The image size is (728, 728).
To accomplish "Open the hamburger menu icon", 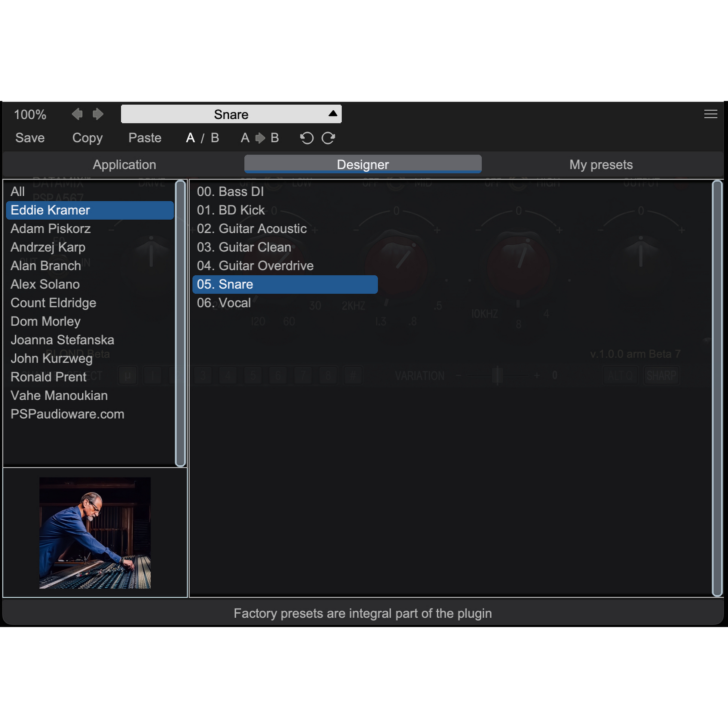I will click(x=710, y=114).
